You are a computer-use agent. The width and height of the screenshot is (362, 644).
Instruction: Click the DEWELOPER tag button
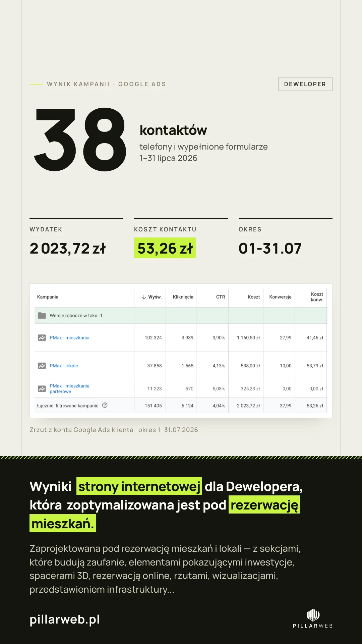click(305, 84)
